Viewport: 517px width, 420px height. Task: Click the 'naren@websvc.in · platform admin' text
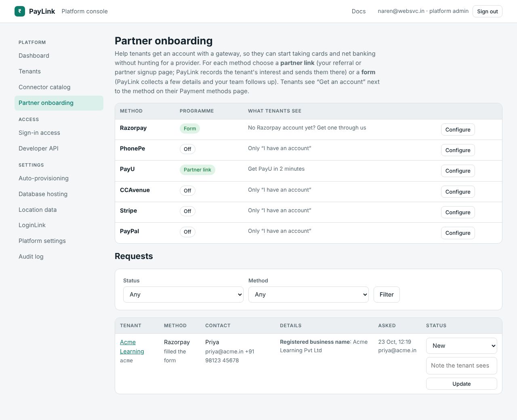(x=423, y=11)
